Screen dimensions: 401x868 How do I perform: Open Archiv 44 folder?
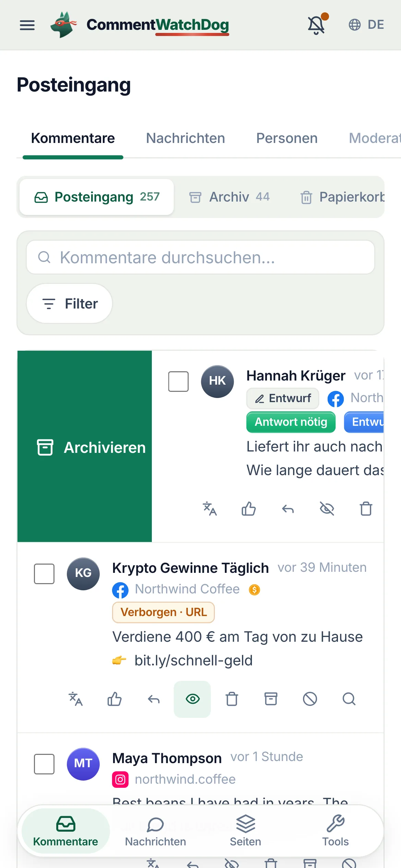230,197
